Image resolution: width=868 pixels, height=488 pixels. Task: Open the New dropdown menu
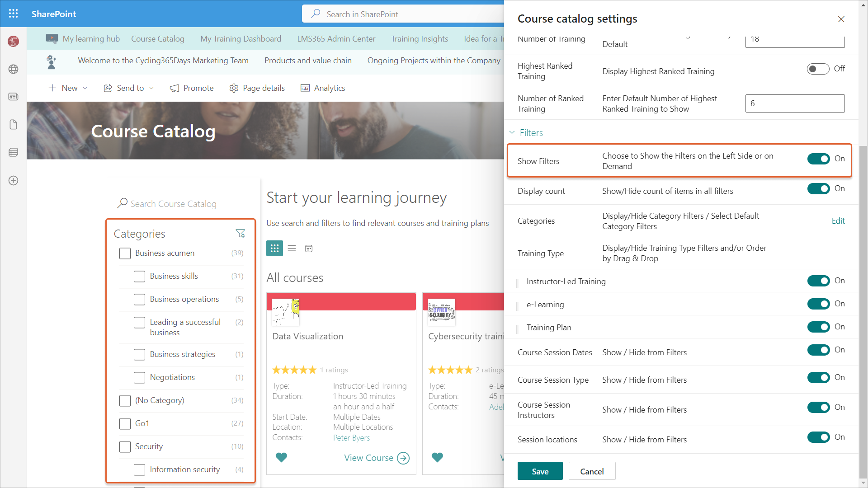[68, 88]
